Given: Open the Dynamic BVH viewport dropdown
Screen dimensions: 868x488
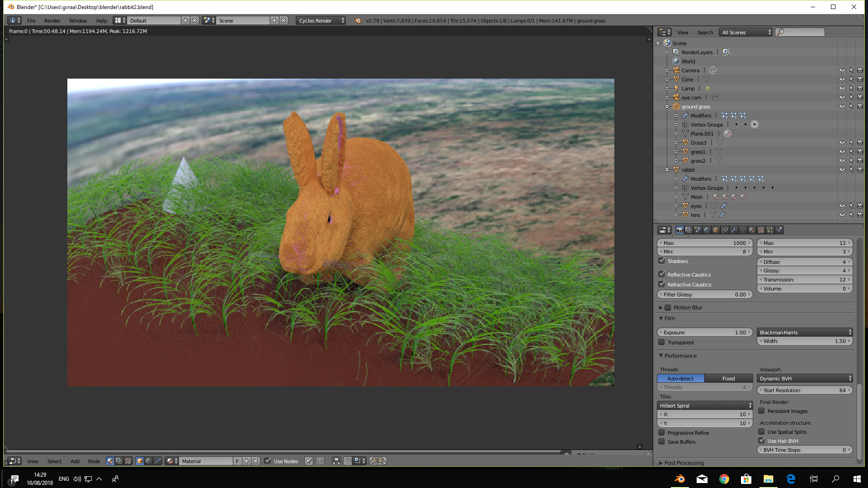Looking at the screenshot, I should (805, 378).
